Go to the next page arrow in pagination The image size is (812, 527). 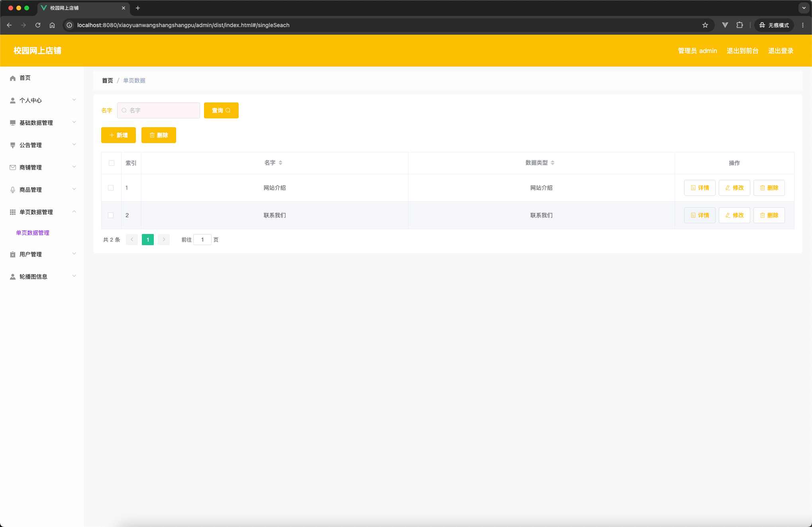pyautogui.click(x=164, y=240)
